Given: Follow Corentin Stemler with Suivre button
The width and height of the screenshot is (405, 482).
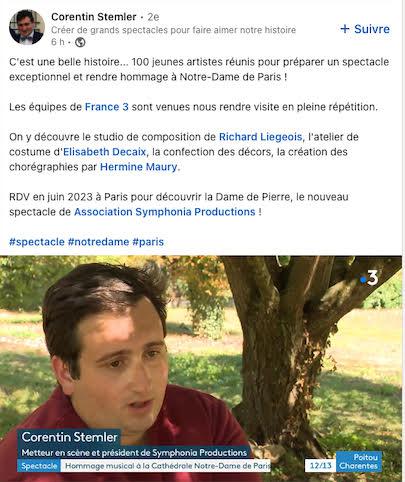Looking at the screenshot, I should pos(365,29).
